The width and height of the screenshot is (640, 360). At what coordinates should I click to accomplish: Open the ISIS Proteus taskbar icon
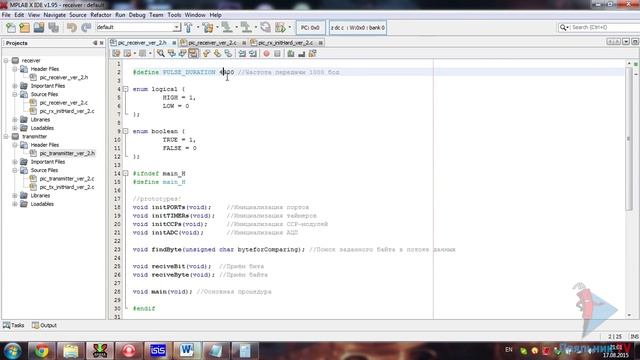[x=158, y=351]
